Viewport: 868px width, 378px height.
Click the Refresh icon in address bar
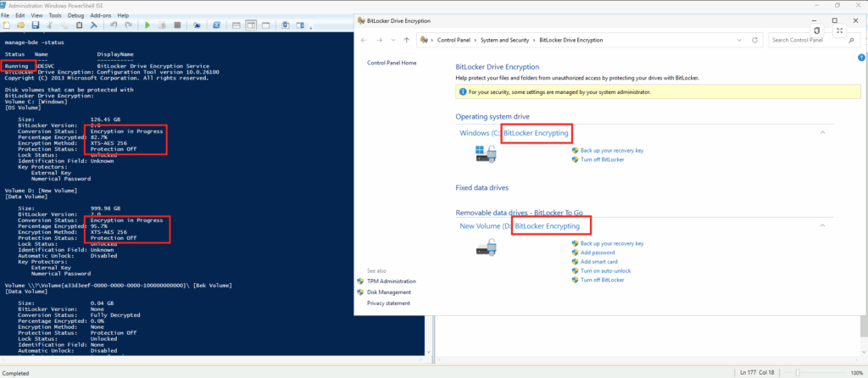click(756, 40)
